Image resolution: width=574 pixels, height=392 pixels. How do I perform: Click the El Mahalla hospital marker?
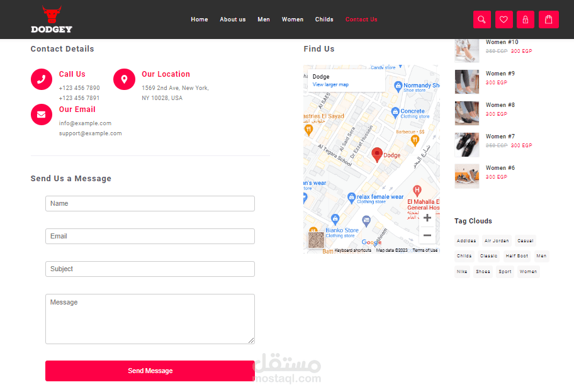[x=417, y=190]
